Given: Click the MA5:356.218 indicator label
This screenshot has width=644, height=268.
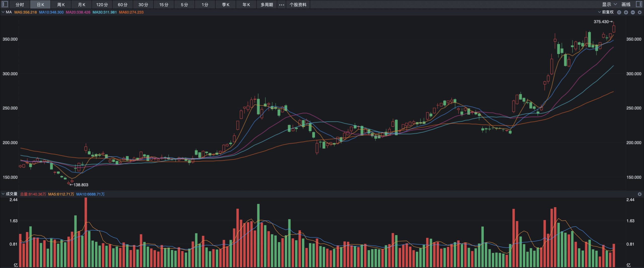Looking at the screenshot, I should point(25,12).
